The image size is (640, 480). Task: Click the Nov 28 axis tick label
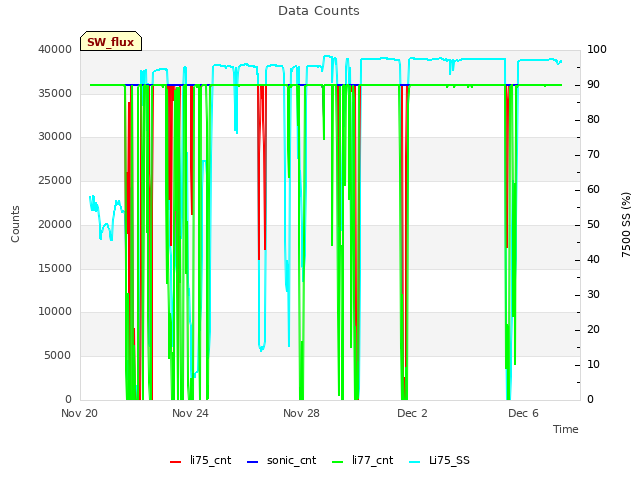(x=301, y=413)
